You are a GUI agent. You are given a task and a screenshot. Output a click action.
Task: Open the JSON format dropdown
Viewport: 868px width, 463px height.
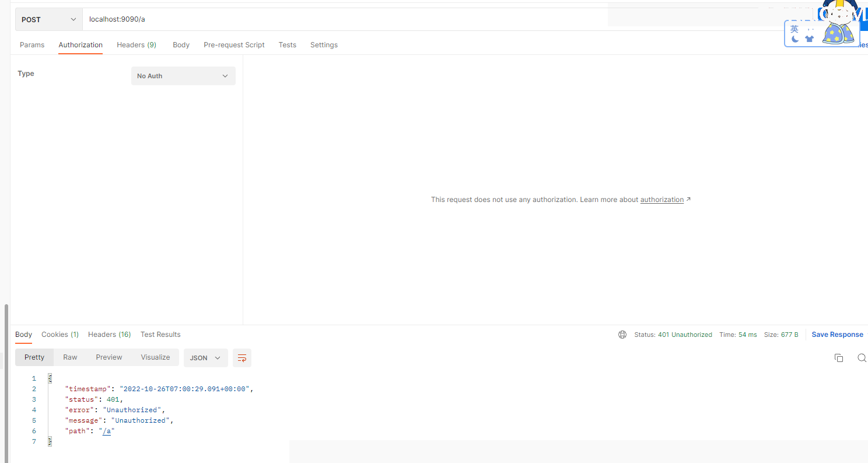(206, 358)
